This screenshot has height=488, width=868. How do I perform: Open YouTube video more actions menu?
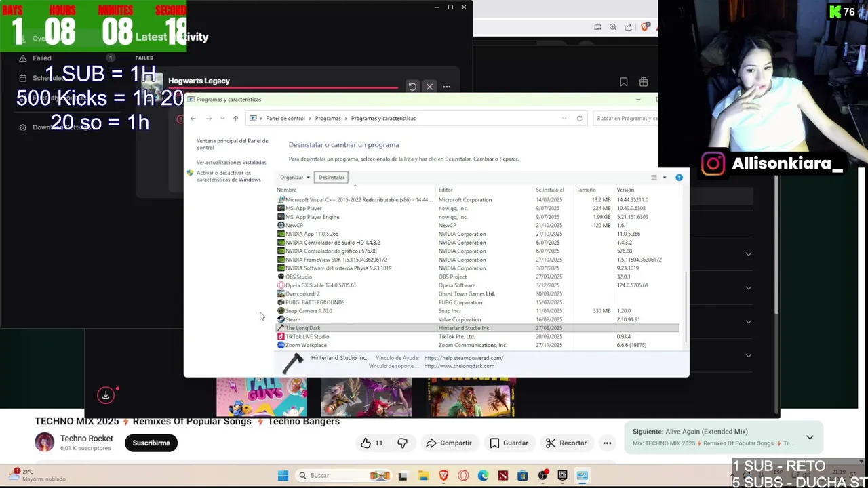tap(607, 443)
